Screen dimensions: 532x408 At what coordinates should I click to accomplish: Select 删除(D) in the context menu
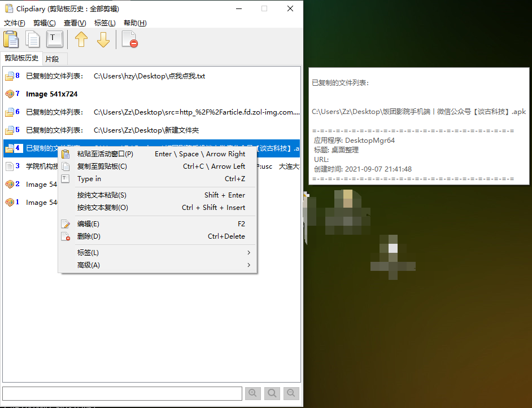tap(89, 236)
